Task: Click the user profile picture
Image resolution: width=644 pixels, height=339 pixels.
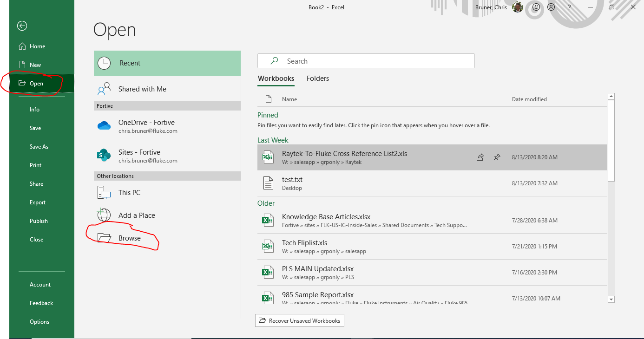Action: pyautogui.click(x=518, y=7)
